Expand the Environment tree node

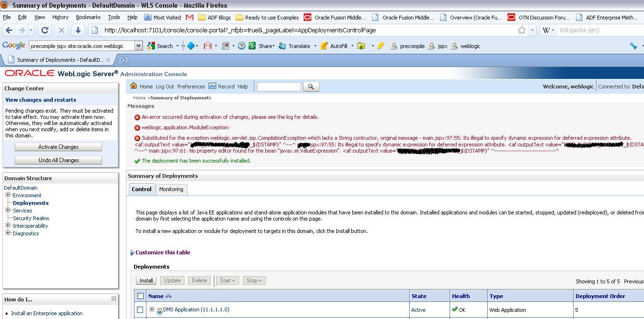[x=7, y=195]
